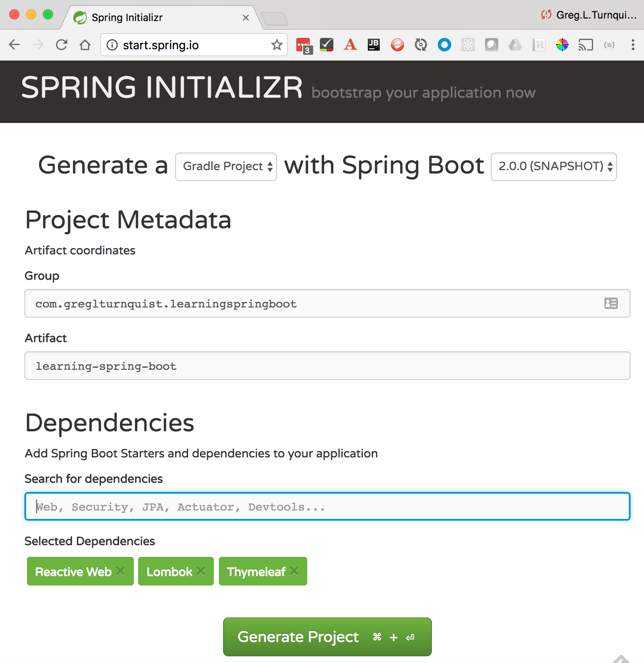Screen dimensions: 644x663
Task: Open the Spring Boot version dropdown
Action: (554, 166)
